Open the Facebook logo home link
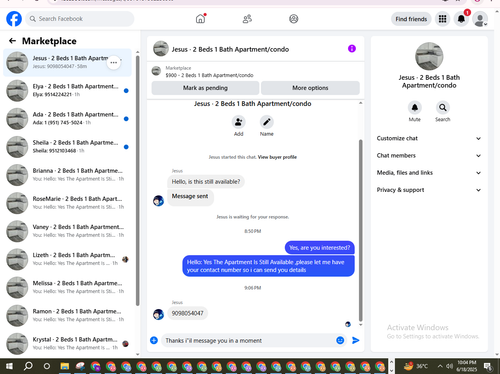500x374 pixels. [14, 19]
